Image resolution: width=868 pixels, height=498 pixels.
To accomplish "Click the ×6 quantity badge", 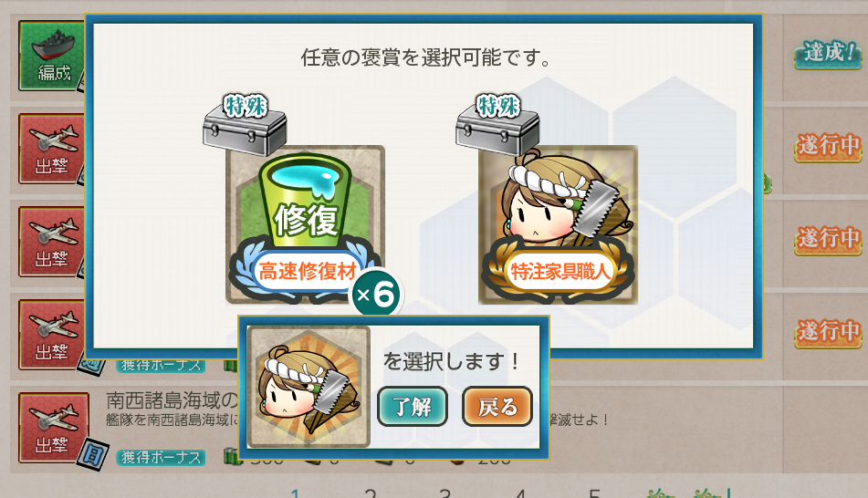I will coord(378,294).
